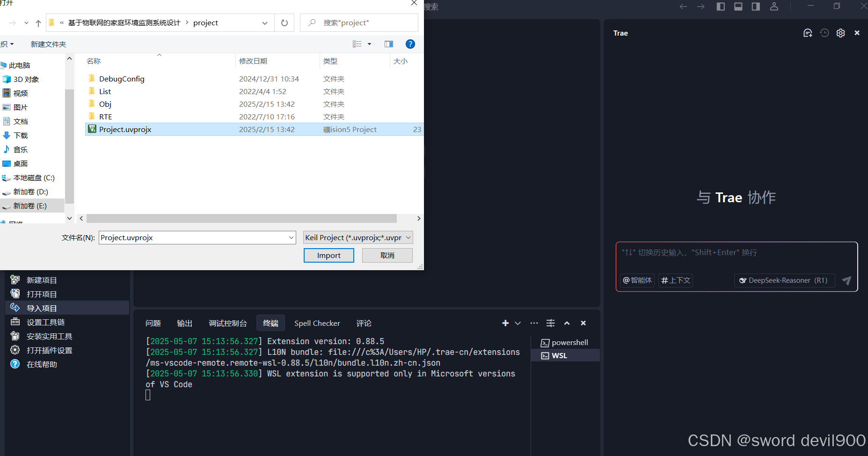Screen dimensions: 868x456
Task: Select 桌面 in navigation pane
Action: click(x=21, y=164)
